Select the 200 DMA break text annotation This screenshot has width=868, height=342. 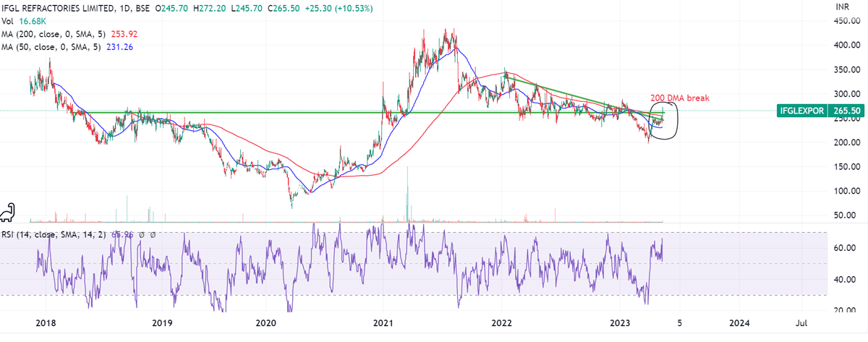680,98
